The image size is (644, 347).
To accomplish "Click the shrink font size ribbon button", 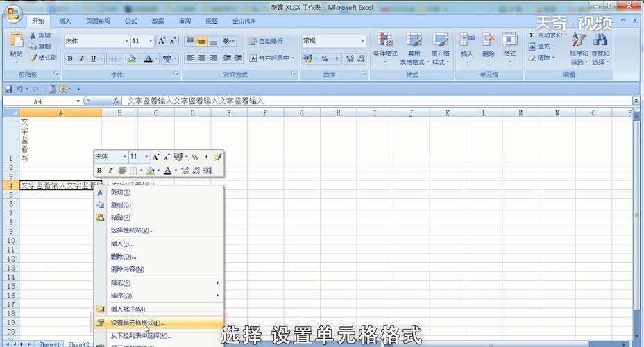I will coord(173,41).
